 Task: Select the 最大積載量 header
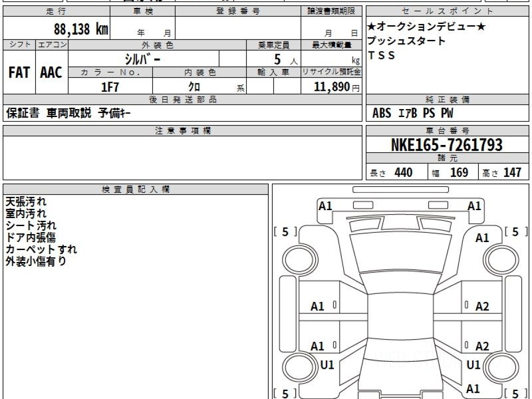point(331,45)
